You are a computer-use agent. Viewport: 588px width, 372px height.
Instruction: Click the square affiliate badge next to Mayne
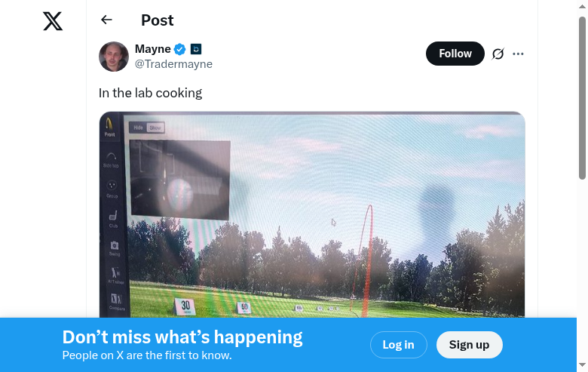196,49
